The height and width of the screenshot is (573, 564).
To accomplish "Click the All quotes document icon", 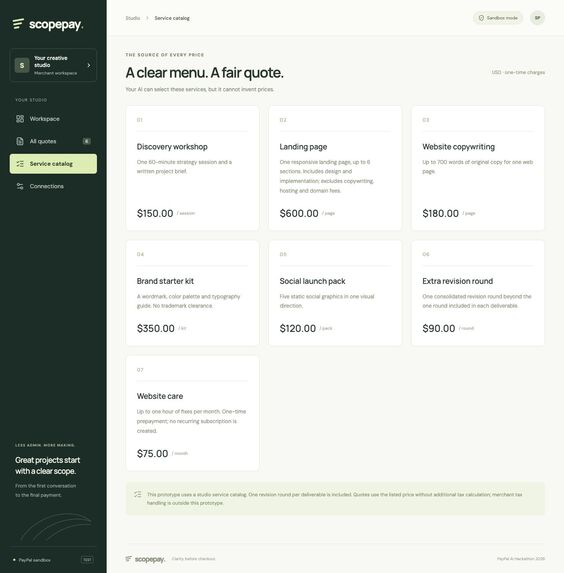I will 20,141.
